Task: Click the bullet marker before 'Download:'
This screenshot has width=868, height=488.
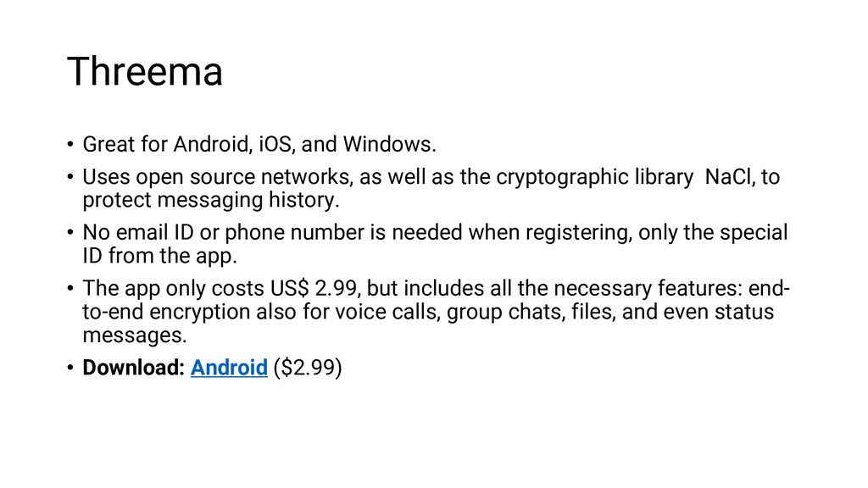Action: (x=70, y=368)
